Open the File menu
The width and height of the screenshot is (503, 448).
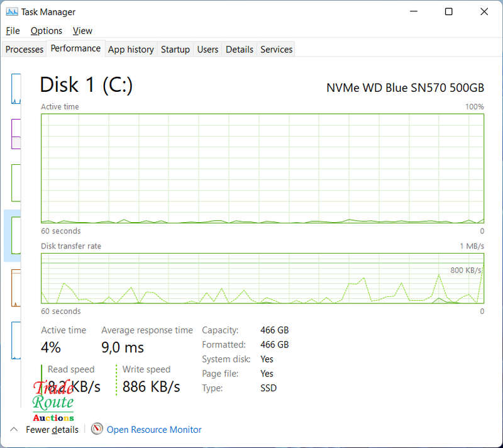(13, 31)
